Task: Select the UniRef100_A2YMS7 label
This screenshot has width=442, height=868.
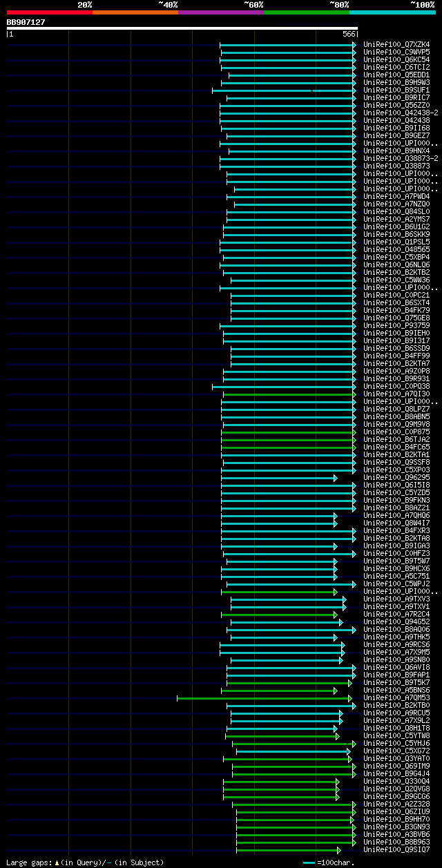Action: (396, 220)
